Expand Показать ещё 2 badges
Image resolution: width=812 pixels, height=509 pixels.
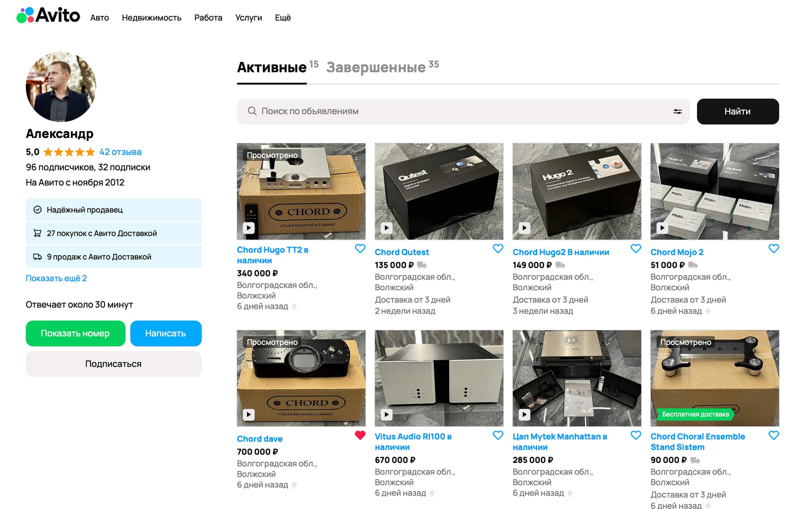coord(56,278)
